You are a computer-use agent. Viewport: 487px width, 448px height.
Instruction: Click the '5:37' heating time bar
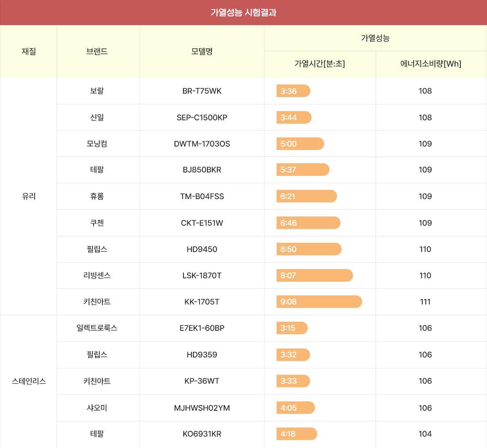point(303,170)
